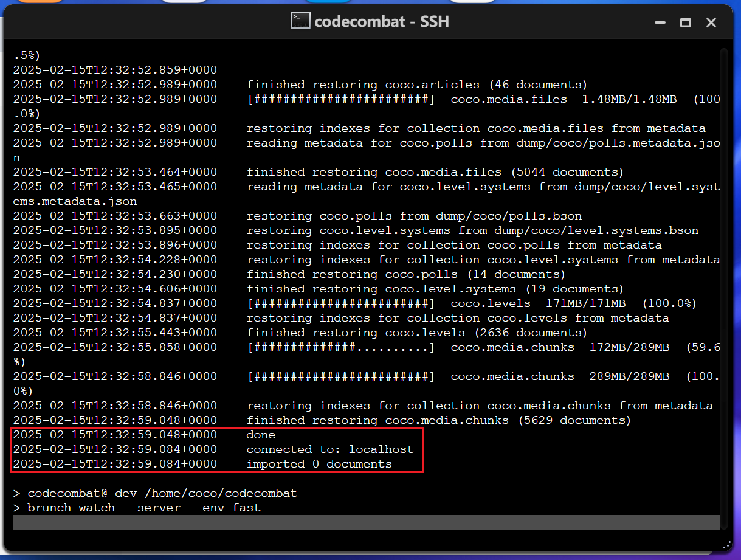Screen dimensions: 741x560
Task: Click 'finished restoring coco.articles (46 documents)'
Action: pyautogui.click(x=417, y=85)
